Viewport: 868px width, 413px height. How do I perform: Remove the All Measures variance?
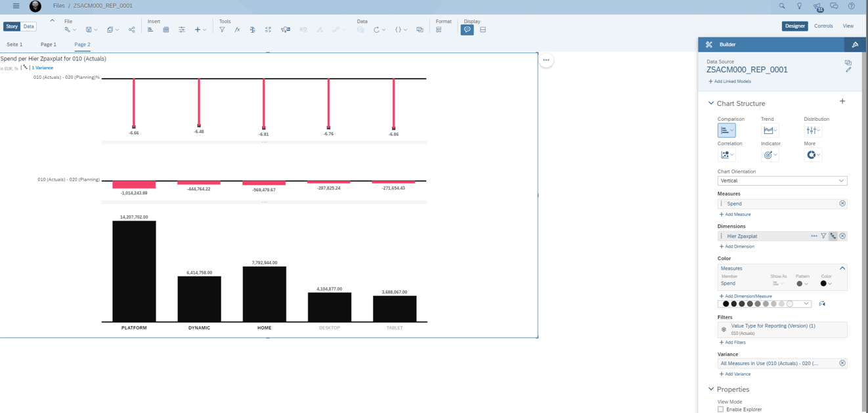[842, 363]
